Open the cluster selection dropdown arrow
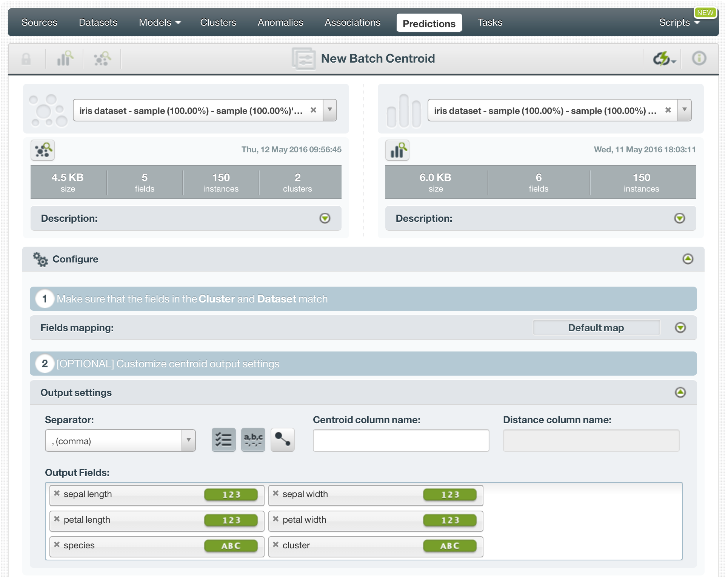Screen dimensions: 728x577 click(x=330, y=110)
